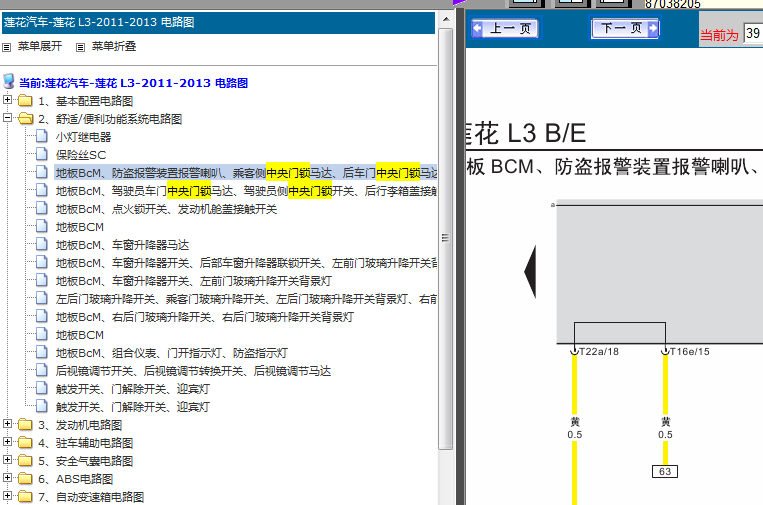763x505 pixels.
Task: Click the T22a/18 connector label
Action: click(599, 351)
